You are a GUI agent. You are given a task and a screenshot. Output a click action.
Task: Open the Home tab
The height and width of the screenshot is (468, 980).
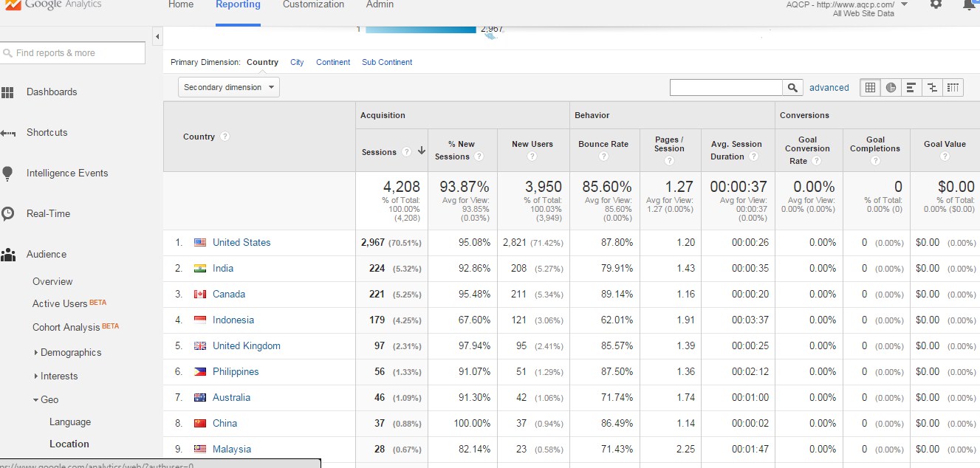click(181, 4)
